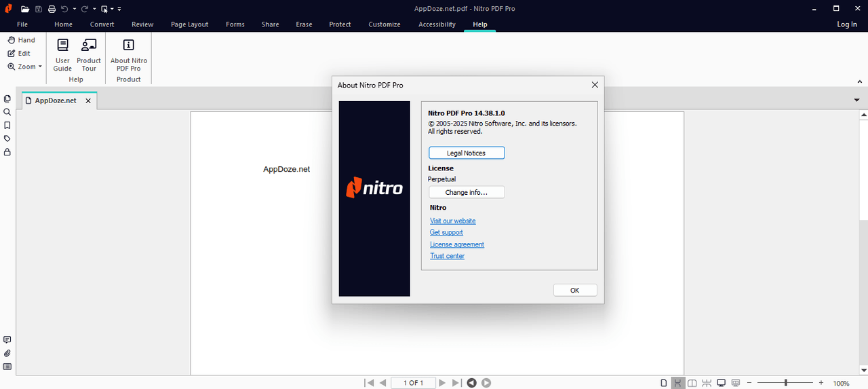This screenshot has height=389, width=868.
Task: Open the License agreement link
Action: (456, 244)
